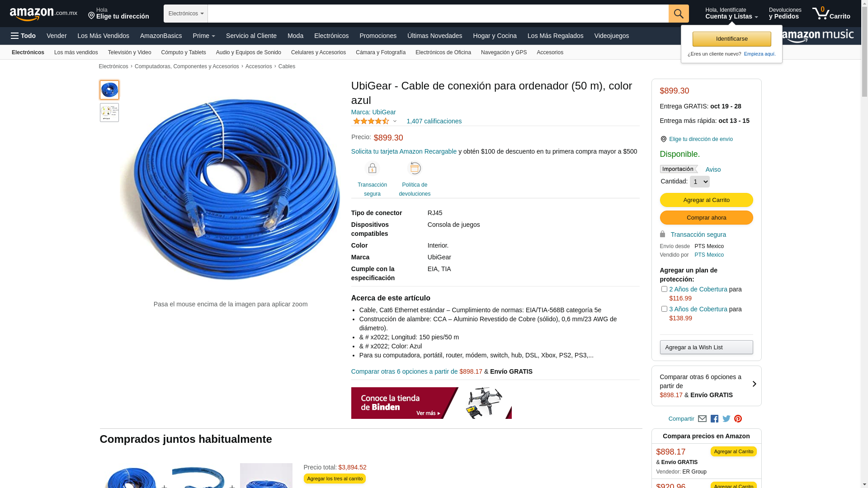This screenshot has width=868, height=488.
Task: Expand the Electrónicos search category dropdown
Action: 186,14
